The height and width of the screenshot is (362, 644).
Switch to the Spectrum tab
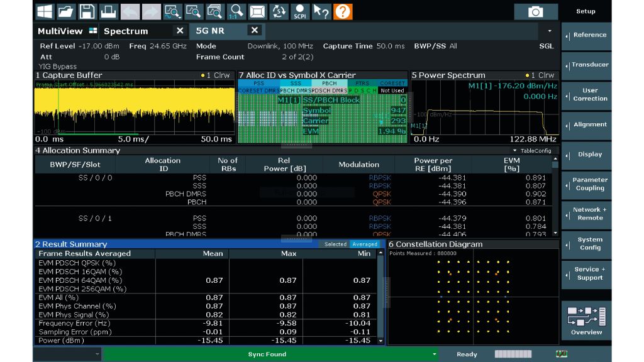pyautogui.click(x=126, y=31)
